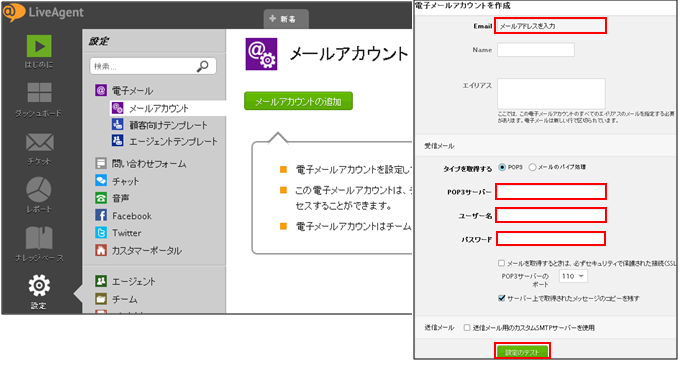Viewport: 693px width, 367px height.
Task: Open the + 新着 tab
Action: coord(286,19)
